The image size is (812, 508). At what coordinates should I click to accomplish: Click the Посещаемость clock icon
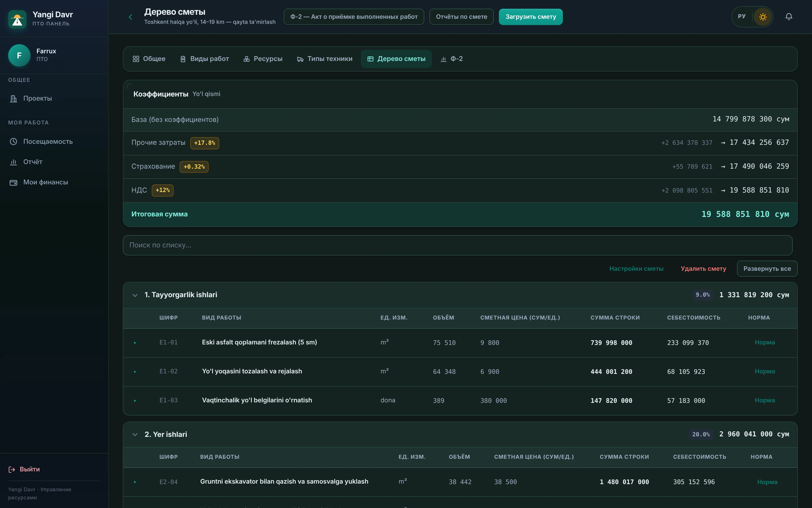[13, 141]
